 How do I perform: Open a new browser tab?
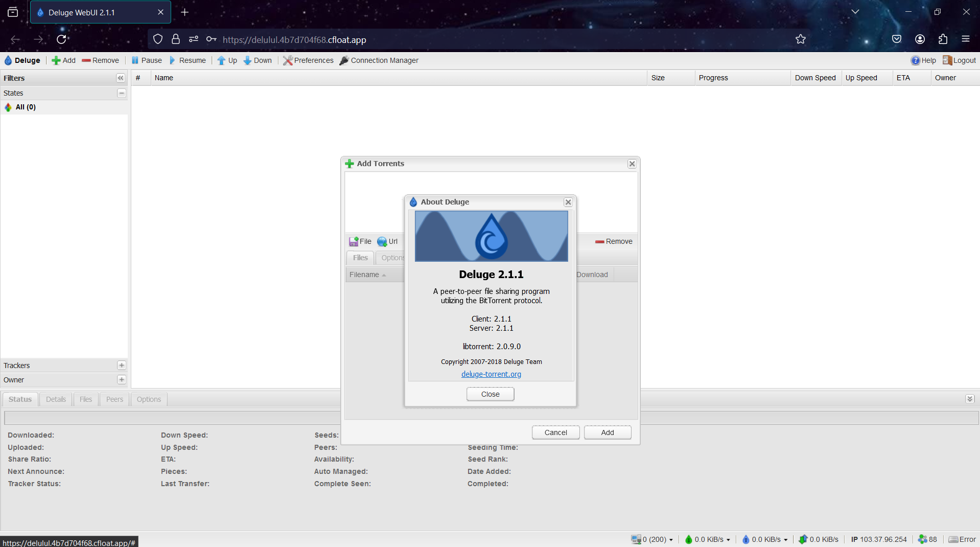click(185, 12)
